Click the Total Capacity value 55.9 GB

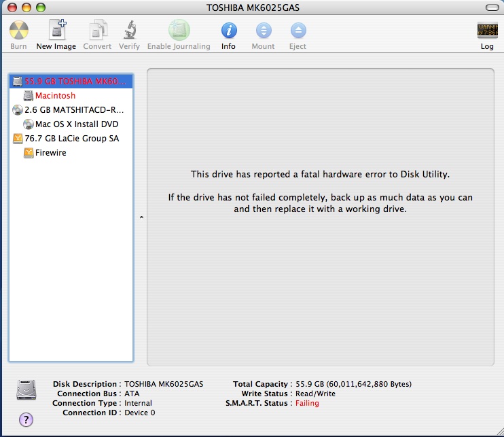[353, 384]
